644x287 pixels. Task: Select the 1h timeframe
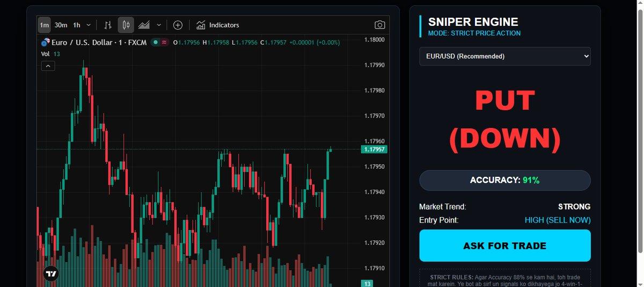(77, 25)
